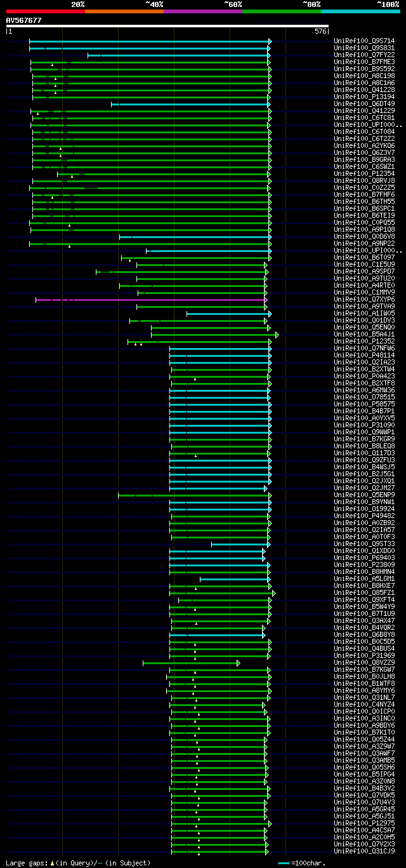The image size is (406, 868).
Task: Select UniRef100_A9SPD7 label
Action: pos(363,272)
